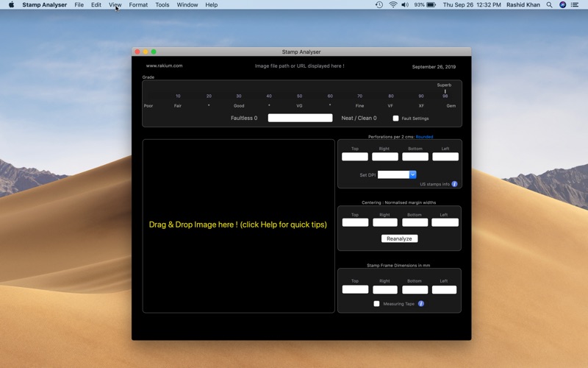This screenshot has width=588, height=368.
Task: Open Notification Center
Action: point(575,5)
